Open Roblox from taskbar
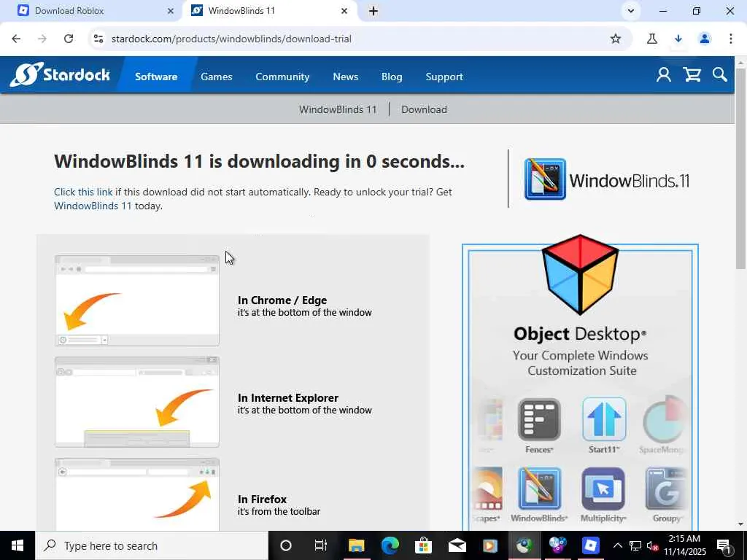This screenshot has height=560, width=747. pos(590,545)
